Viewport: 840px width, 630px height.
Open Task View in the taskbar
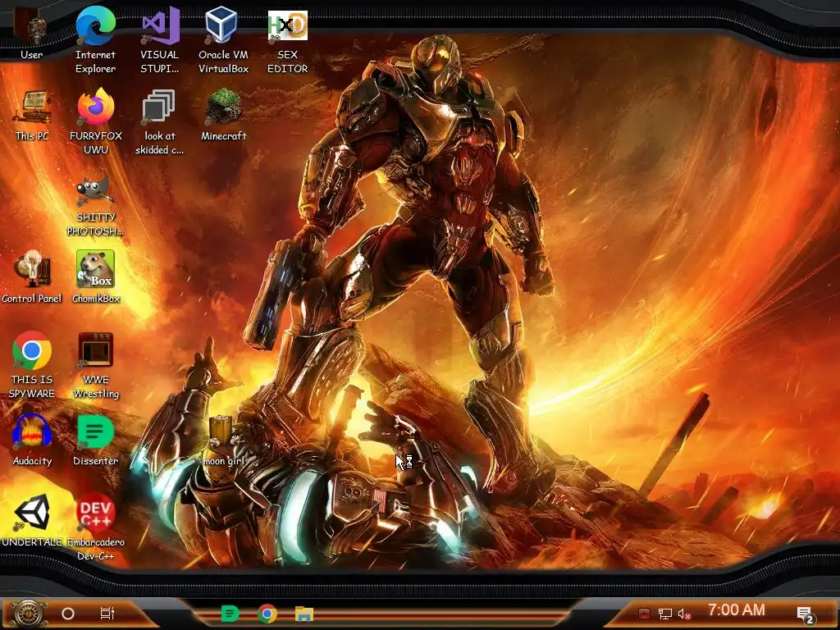(x=107, y=614)
